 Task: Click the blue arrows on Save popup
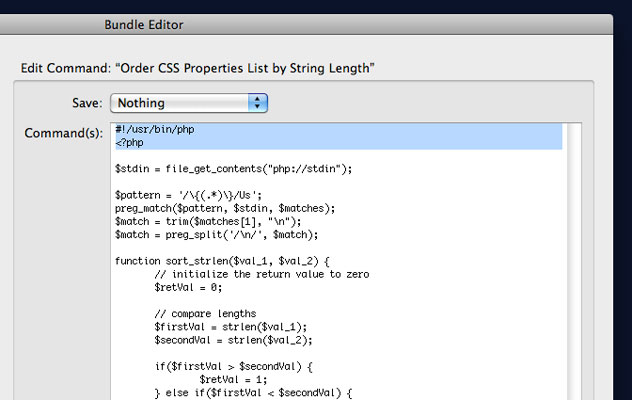[x=258, y=102]
